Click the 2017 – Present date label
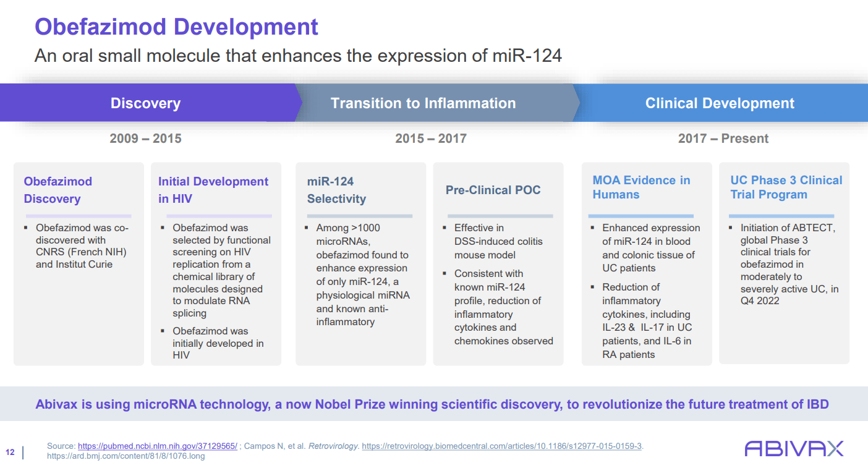The height and width of the screenshot is (468, 868). click(722, 138)
